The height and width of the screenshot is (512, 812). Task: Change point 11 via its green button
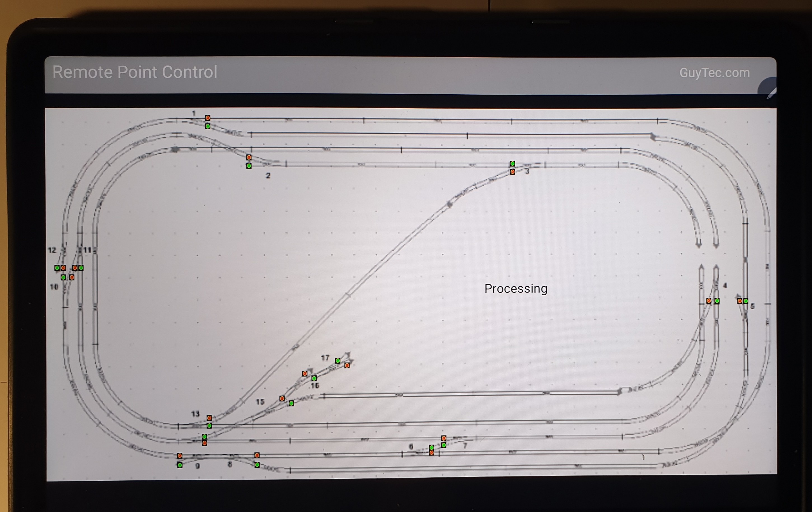pos(81,268)
